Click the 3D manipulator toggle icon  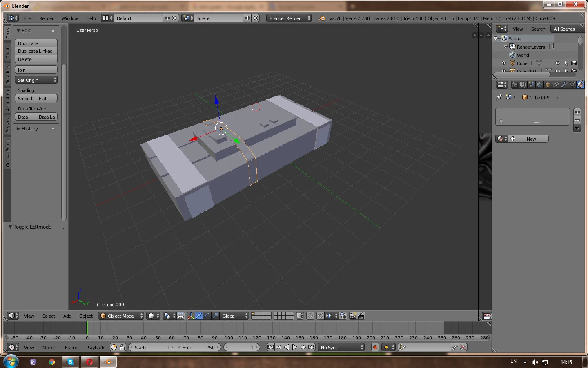[x=191, y=316]
